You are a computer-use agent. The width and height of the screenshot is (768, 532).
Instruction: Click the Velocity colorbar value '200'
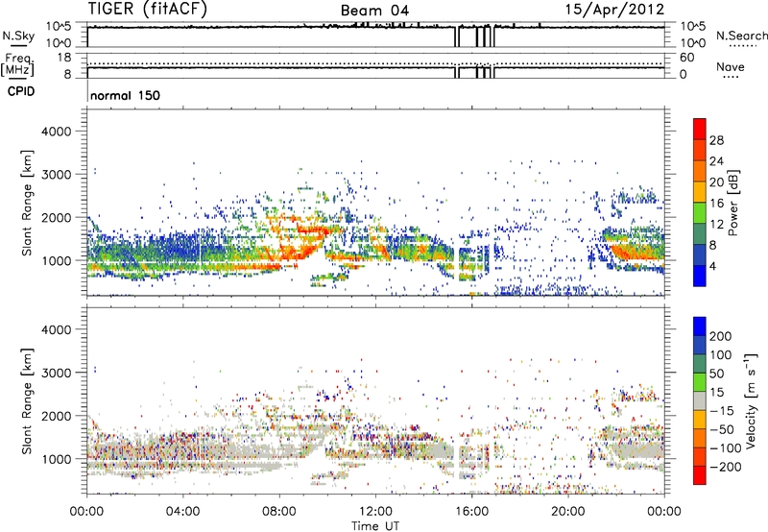point(721,336)
